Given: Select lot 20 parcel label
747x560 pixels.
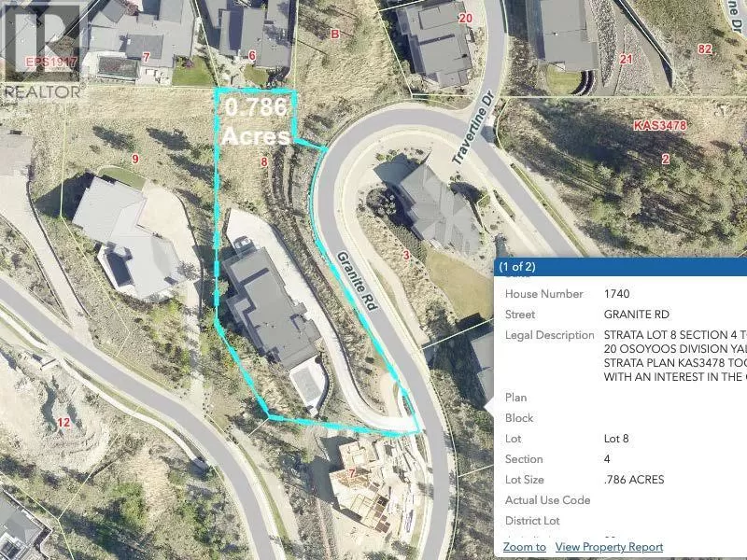Looking at the screenshot, I should 465,18.
